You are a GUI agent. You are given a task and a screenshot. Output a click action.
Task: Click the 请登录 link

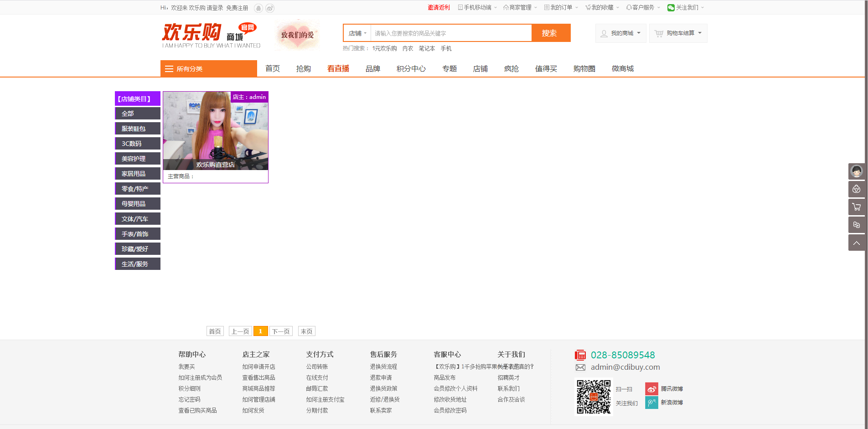215,8
